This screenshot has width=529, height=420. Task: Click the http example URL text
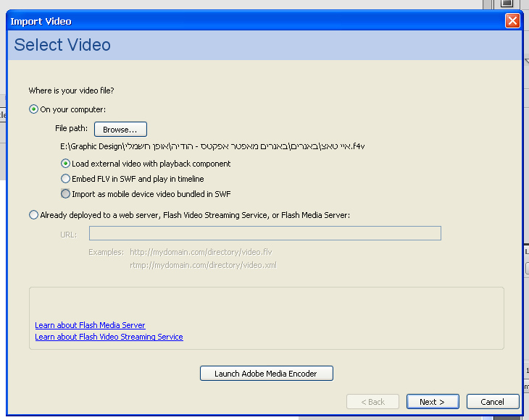click(201, 252)
